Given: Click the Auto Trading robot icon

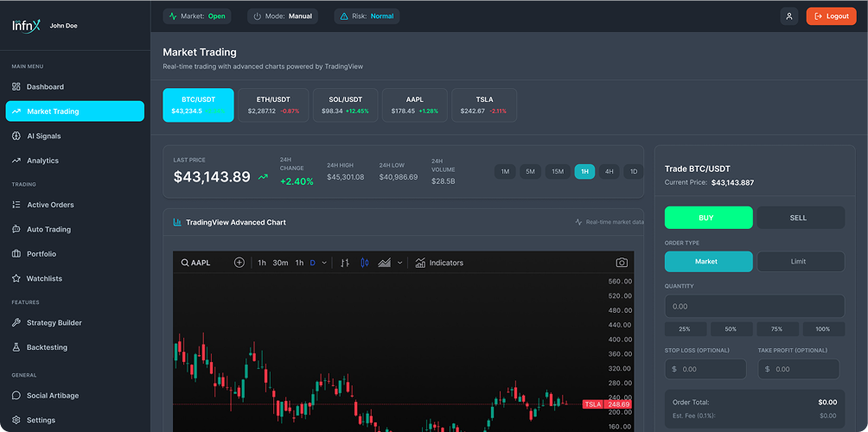Looking at the screenshot, I should (x=16, y=229).
